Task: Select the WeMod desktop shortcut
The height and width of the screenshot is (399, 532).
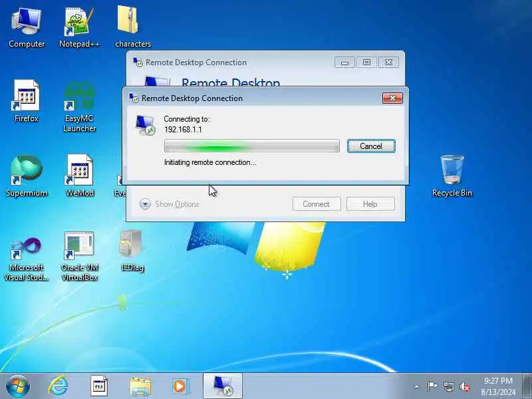Action: 79,176
